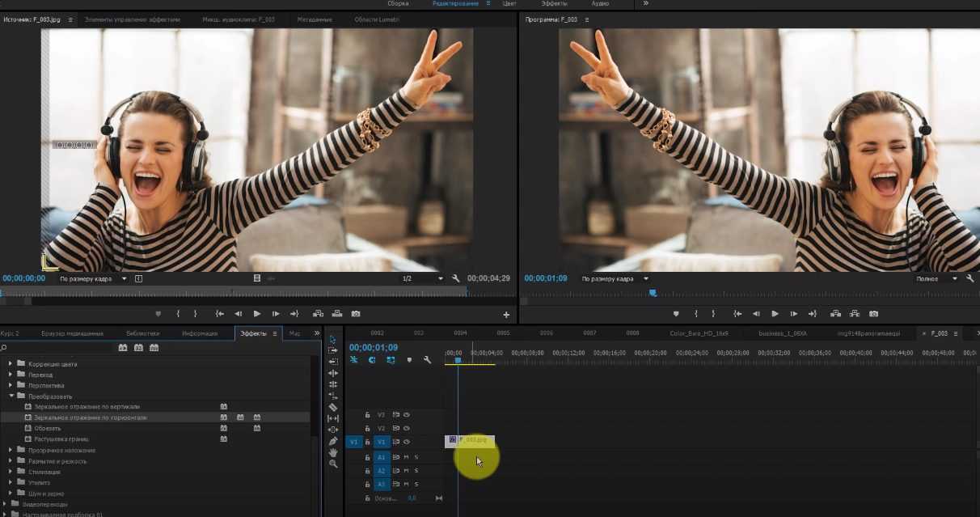Click the Program monitor playhead marker
Image resolution: width=980 pixels, height=517 pixels.
pos(653,293)
